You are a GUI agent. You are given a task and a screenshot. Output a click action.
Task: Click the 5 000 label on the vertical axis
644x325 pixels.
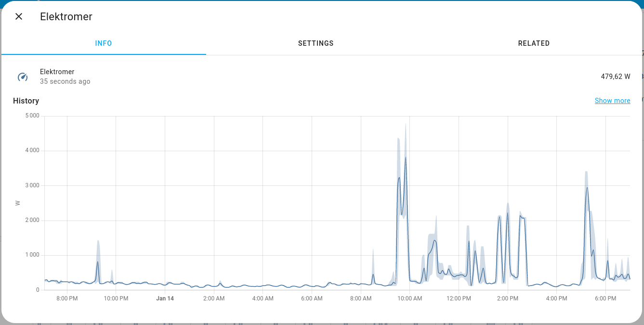pyautogui.click(x=32, y=116)
